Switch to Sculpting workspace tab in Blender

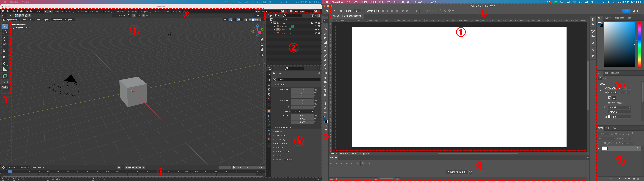tap(70, 11)
